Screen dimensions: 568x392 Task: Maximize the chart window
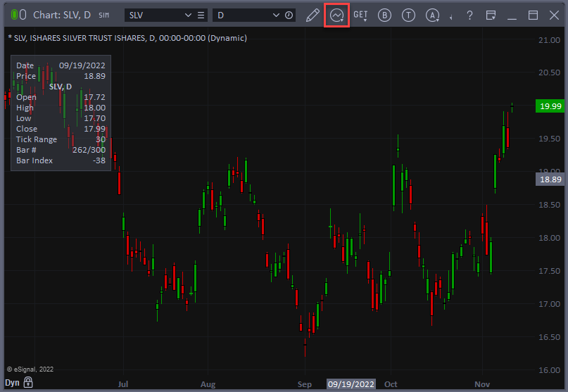click(x=533, y=15)
